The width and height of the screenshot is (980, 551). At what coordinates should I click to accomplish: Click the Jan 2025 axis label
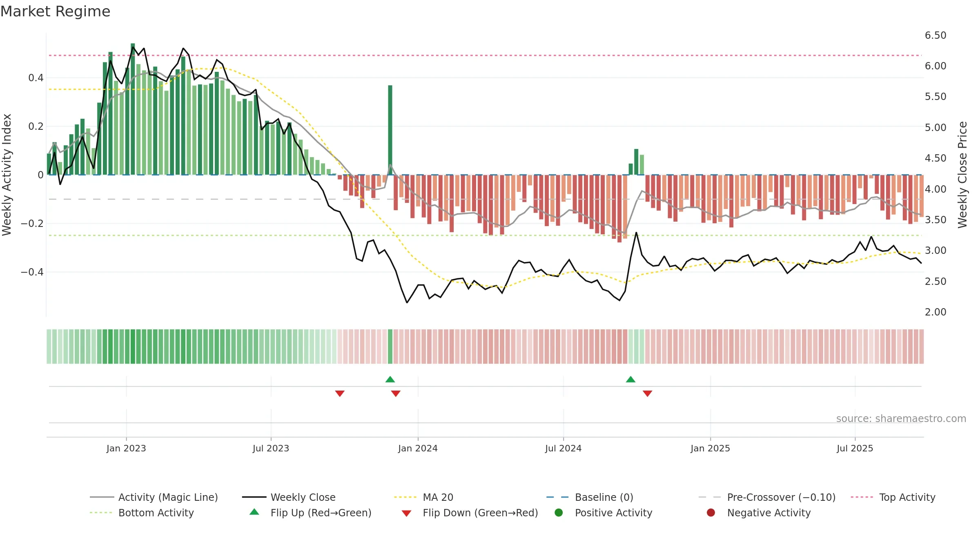coord(710,448)
